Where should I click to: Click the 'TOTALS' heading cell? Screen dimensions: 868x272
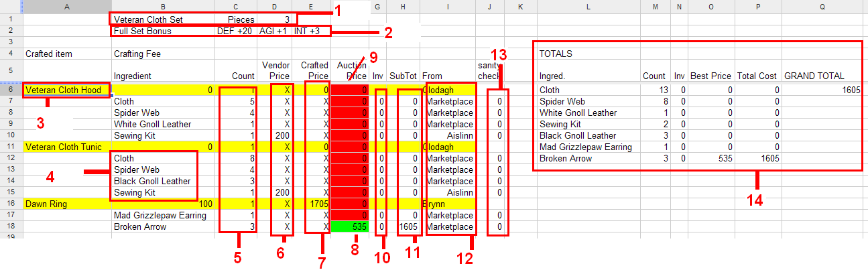point(588,54)
